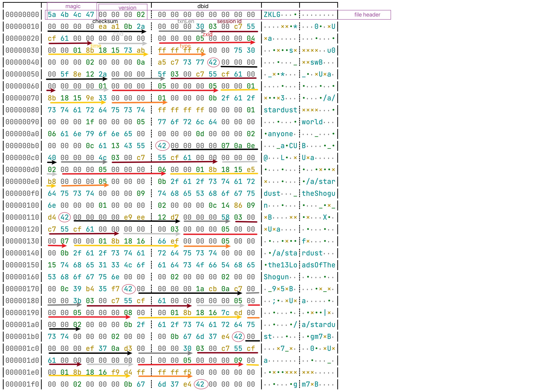This screenshot has height=392, width=548.
Task: Click the yellow "time" label
Action: pyautogui.click(x=96, y=46)
